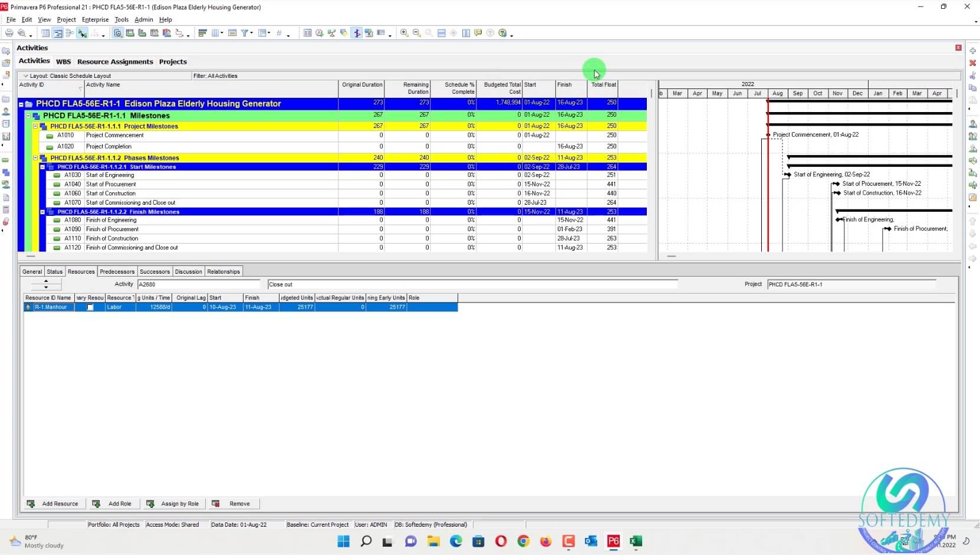Click the Zoom In magnifier icon

tap(405, 33)
